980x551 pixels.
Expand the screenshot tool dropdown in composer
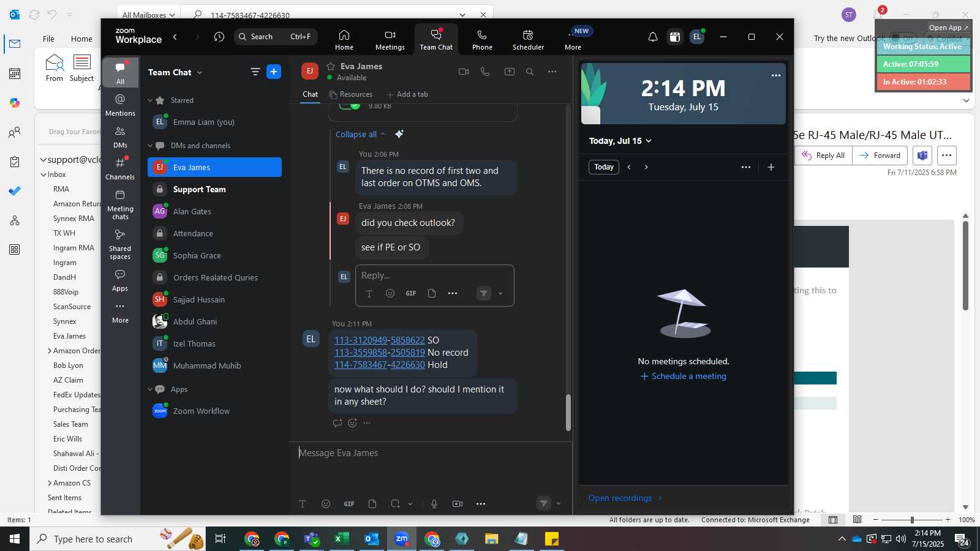click(410, 504)
